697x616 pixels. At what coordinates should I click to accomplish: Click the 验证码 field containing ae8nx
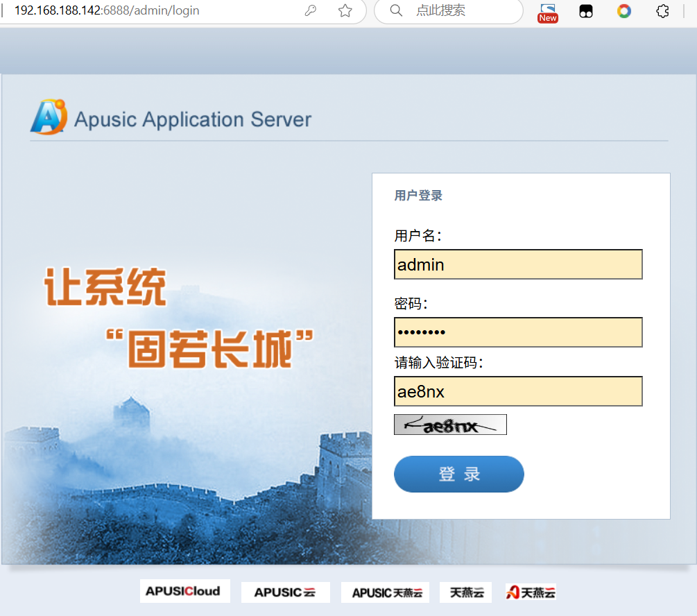518,391
